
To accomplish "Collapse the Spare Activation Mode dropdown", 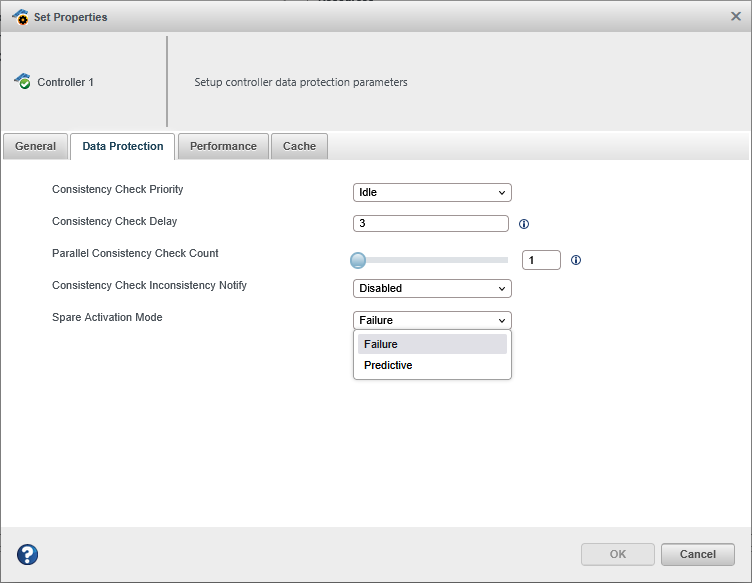I will point(432,320).
